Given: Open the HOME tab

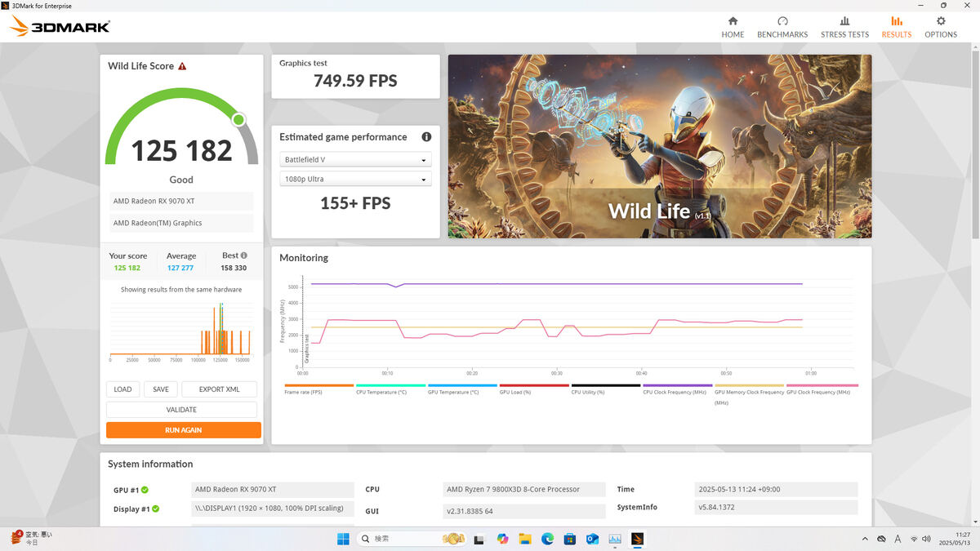Looking at the screenshot, I should [733, 27].
